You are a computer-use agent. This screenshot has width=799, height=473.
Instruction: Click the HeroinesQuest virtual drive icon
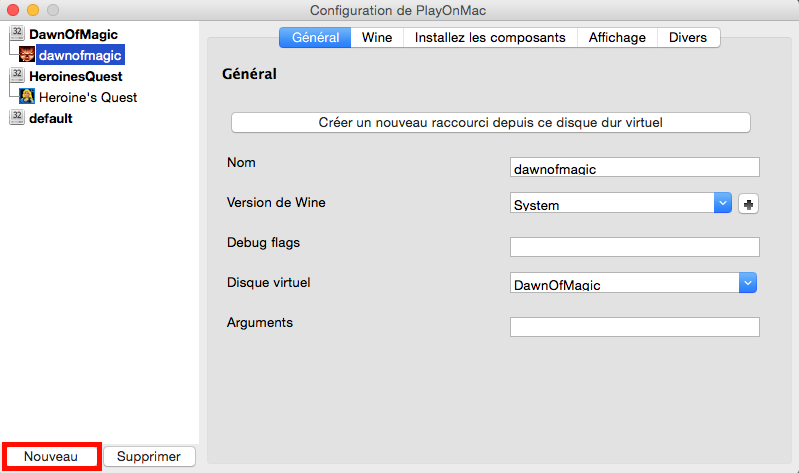[x=17, y=75]
